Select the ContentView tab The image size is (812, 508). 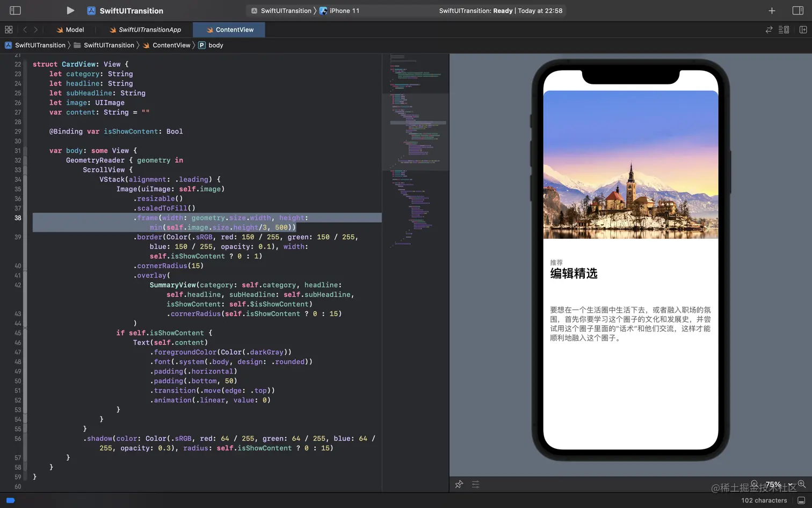click(229, 30)
